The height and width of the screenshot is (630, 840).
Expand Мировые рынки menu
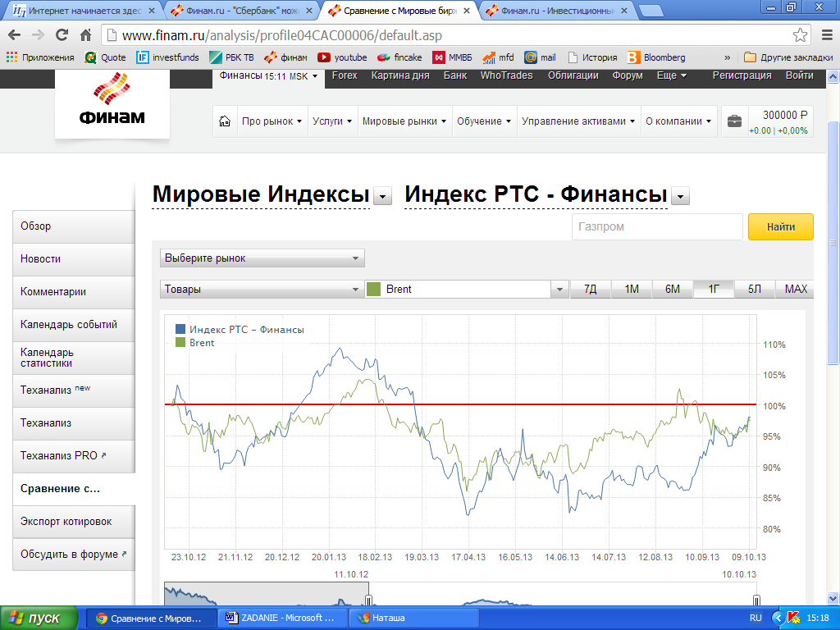click(404, 121)
